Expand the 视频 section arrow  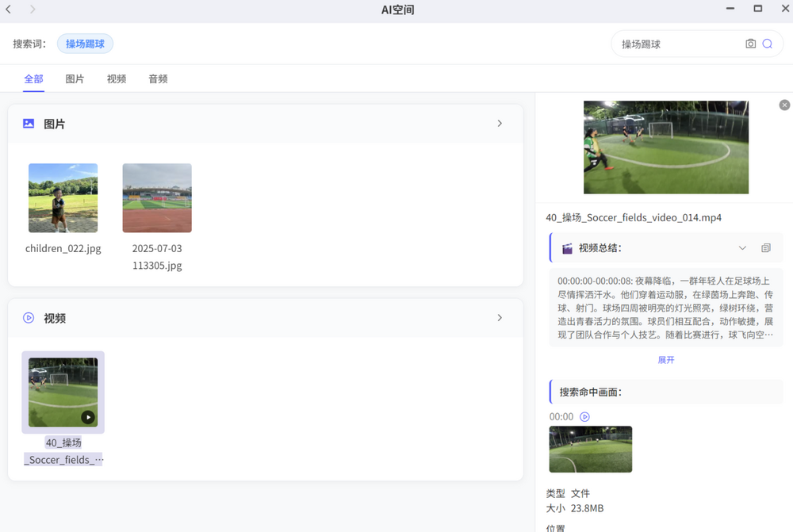pyautogui.click(x=500, y=318)
